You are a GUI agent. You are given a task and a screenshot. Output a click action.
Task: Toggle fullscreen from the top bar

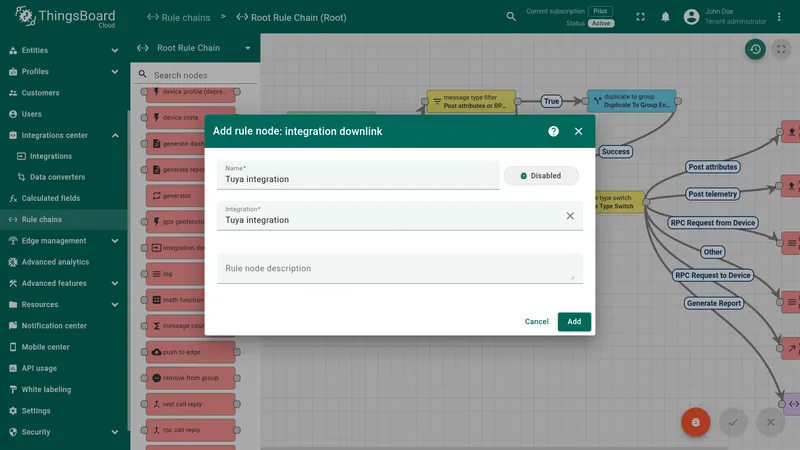coord(640,17)
